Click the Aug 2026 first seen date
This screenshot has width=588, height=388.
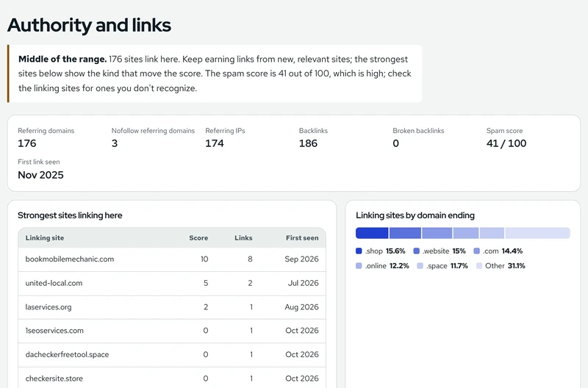pos(301,307)
